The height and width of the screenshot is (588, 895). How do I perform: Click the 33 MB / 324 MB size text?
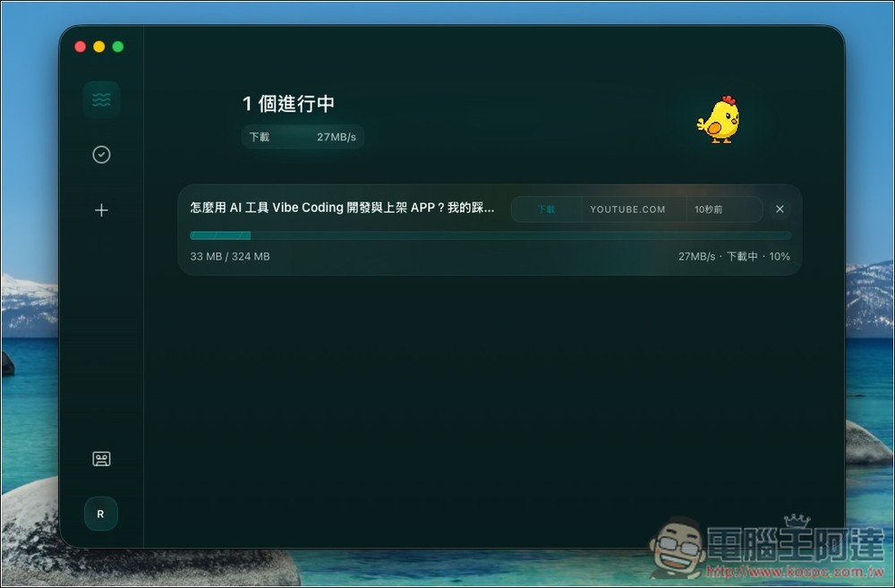coord(230,257)
